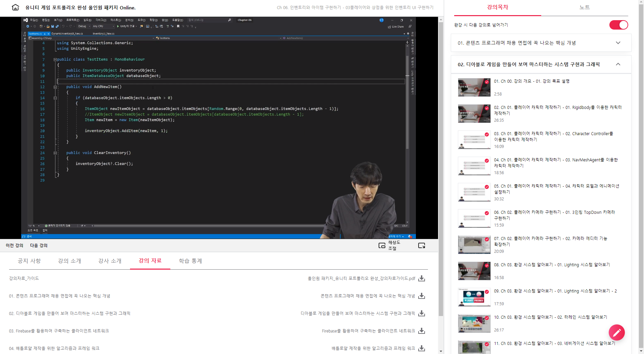Open the resolution adjustment icon under the video

[x=382, y=245]
